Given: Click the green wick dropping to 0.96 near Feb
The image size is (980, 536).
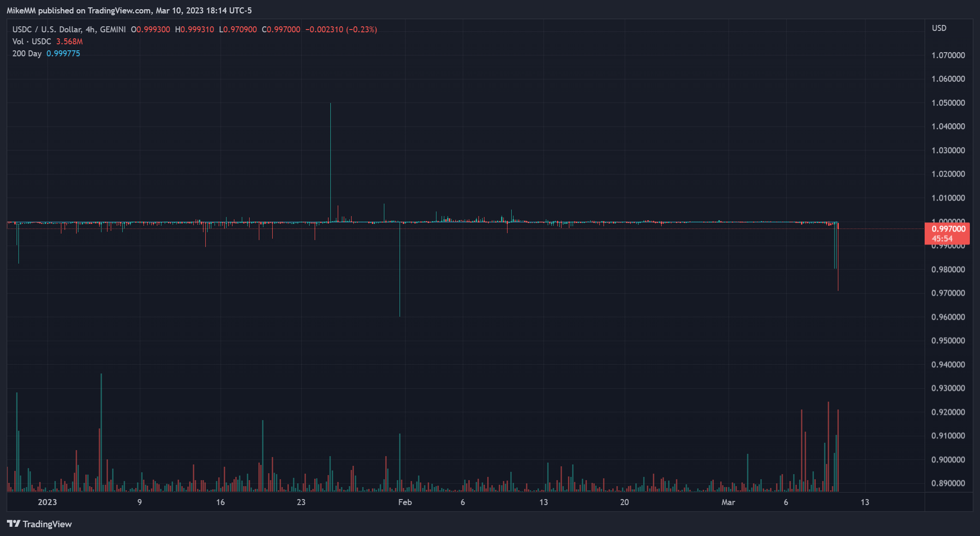Looking at the screenshot, I should coord(400,270).
